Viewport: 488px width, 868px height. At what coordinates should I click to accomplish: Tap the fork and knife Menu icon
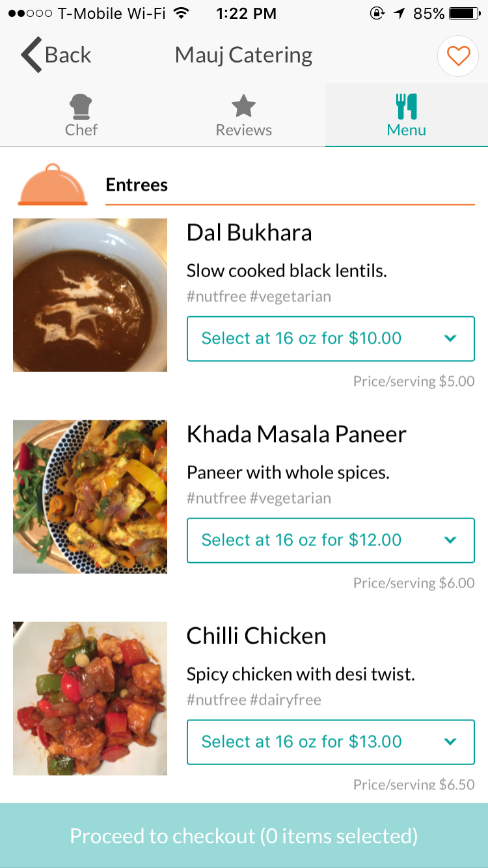point(407,105)
